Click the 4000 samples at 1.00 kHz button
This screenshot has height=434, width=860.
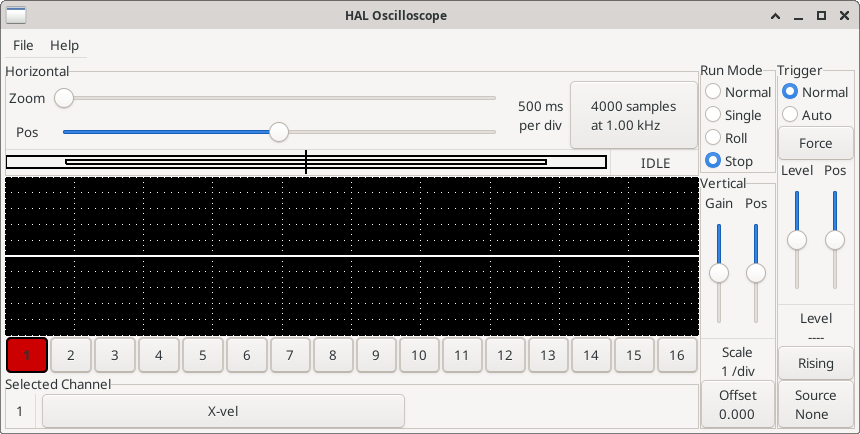633,115
